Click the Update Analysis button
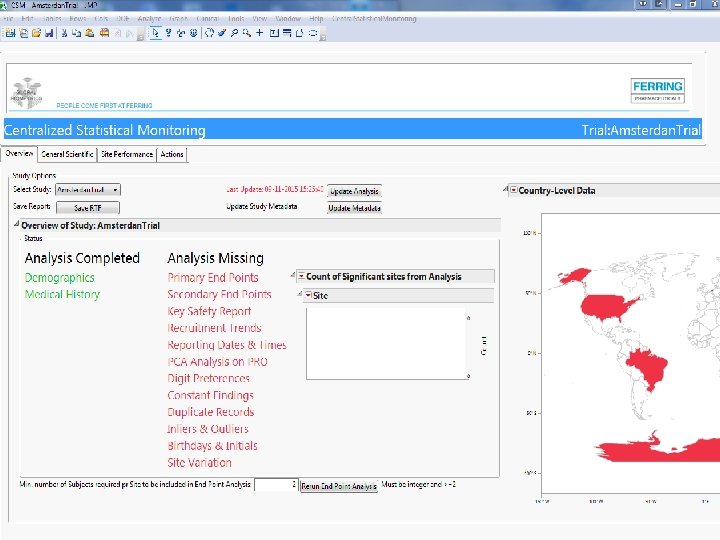The width and height of the screenshot is (720, 540). pos(354,191)
